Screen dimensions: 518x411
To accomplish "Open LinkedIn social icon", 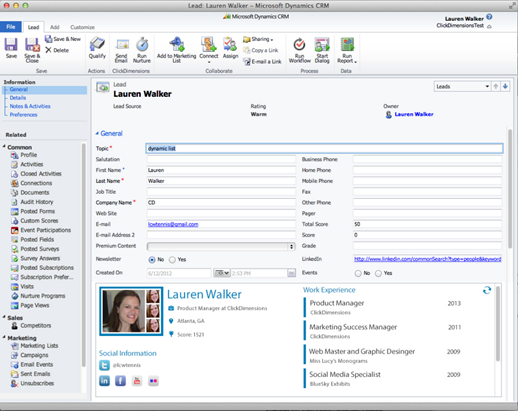I will tap(104, 381).
